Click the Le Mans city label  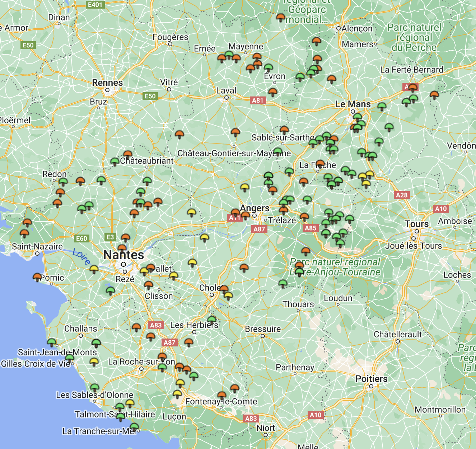coord(353,104)
